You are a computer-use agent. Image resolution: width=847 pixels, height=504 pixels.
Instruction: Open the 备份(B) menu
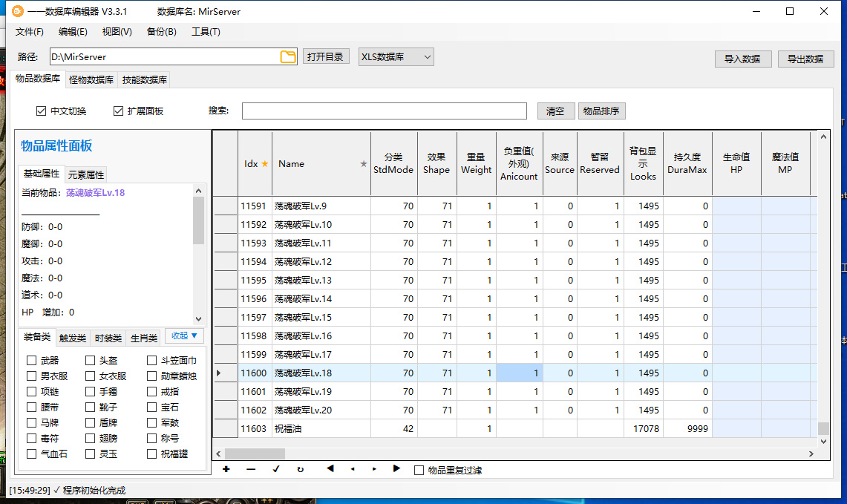point(162,32)
